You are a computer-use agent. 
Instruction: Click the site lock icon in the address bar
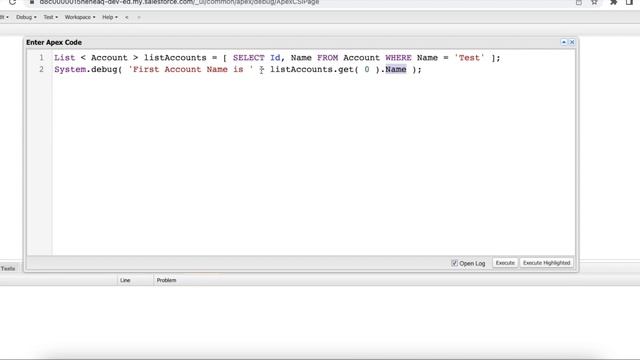[31, 2]
